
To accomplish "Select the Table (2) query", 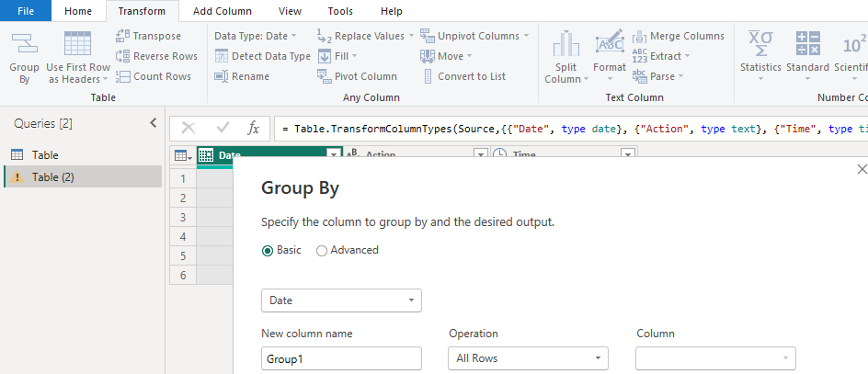I will pos(83,177).
